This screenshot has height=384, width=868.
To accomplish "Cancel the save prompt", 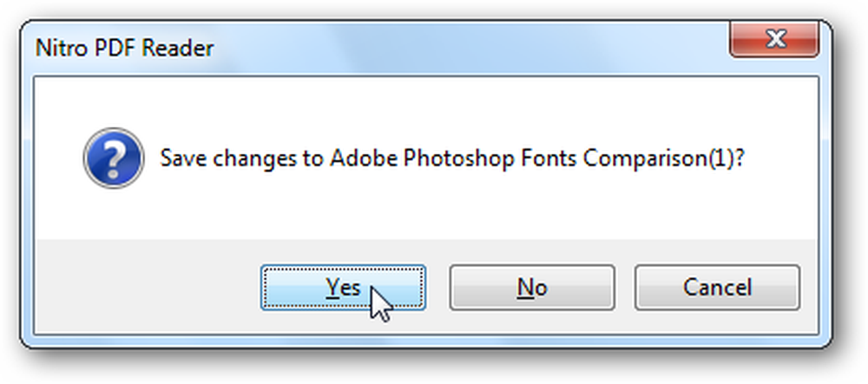I will [x=718, y=288].
